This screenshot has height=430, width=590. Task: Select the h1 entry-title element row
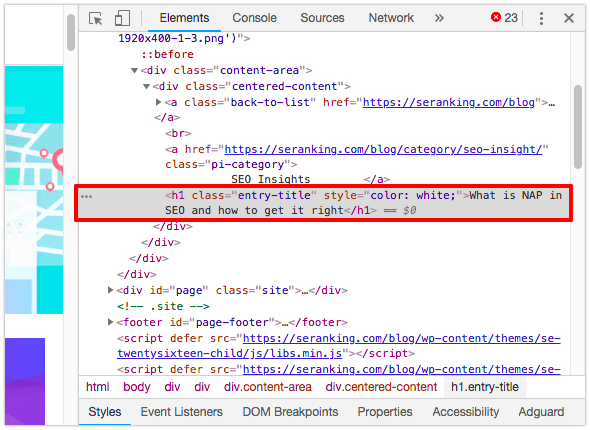(x=324, y=203)
